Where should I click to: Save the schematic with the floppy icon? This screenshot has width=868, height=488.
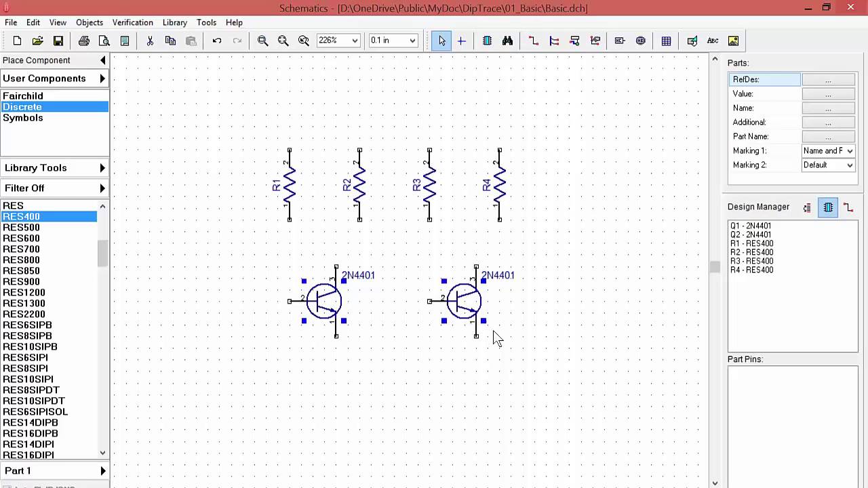[x=58, y=41]
